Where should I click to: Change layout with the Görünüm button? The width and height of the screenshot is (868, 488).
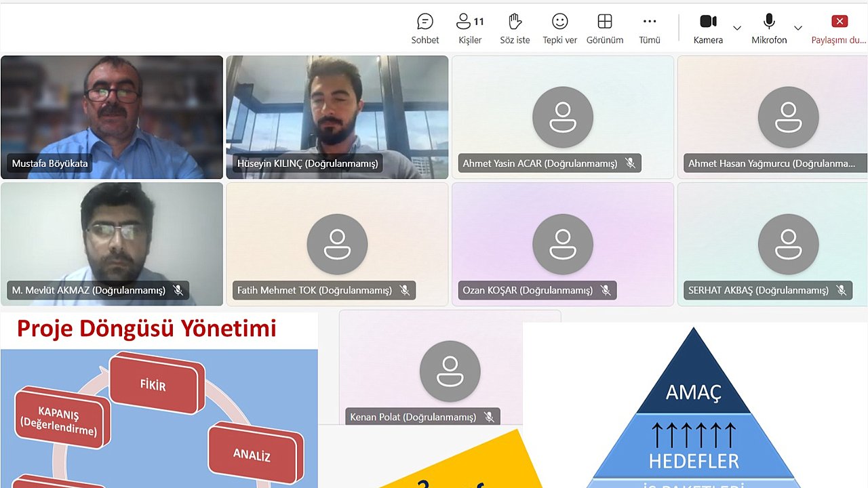click(x=604, y=29)
